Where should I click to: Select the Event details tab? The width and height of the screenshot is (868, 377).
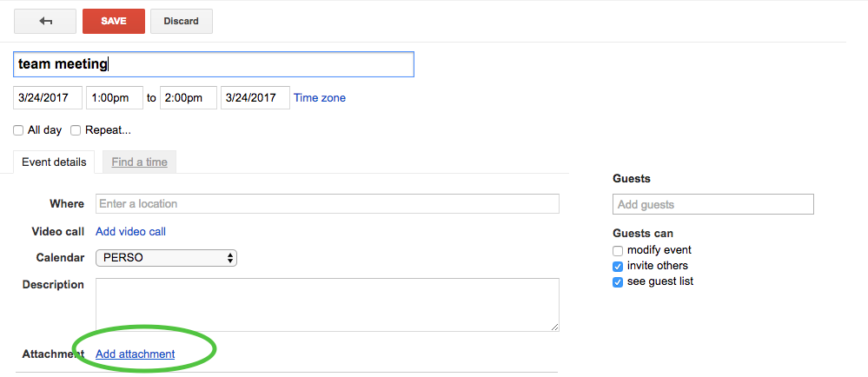click(54, 162)
